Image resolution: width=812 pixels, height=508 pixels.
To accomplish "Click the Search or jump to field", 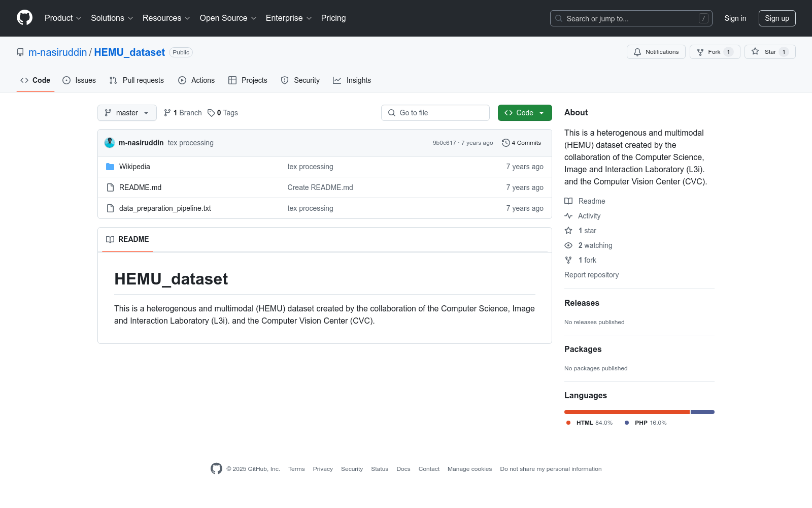I will pyautogui.click(x=631, y=18).
